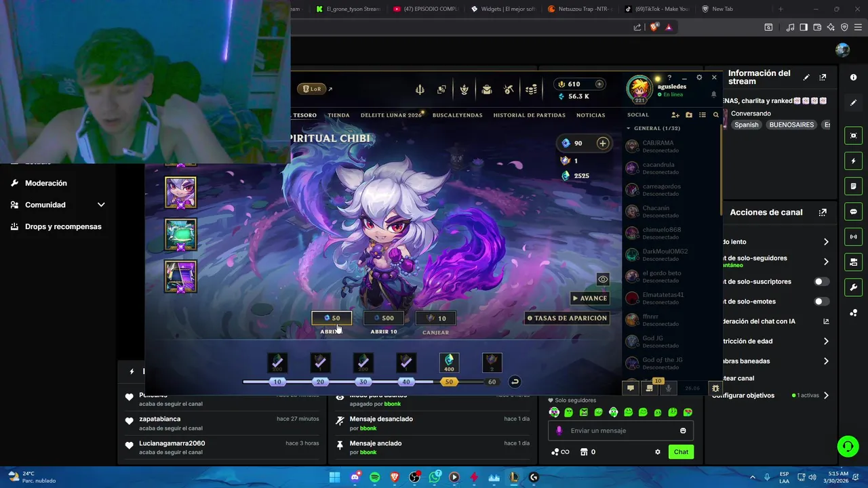Click the lightning quick action sidebar icon
This screenshot has width=868, height=488.
click(853, 161)
